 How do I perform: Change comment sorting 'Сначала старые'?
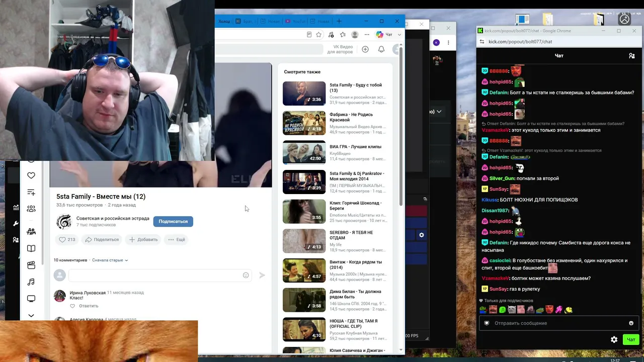pos(110,260)
